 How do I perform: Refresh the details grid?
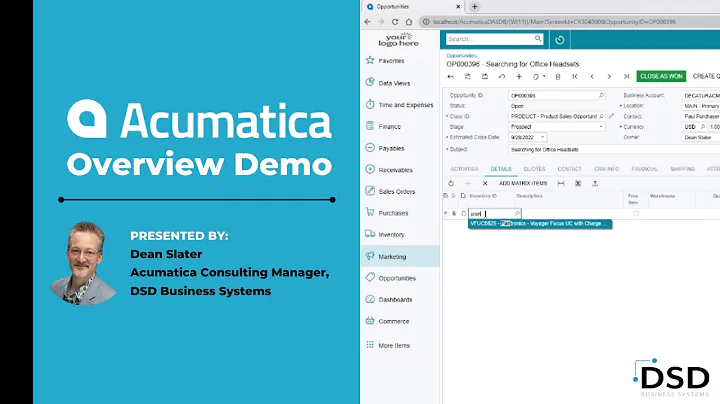(x=451, y=183)
